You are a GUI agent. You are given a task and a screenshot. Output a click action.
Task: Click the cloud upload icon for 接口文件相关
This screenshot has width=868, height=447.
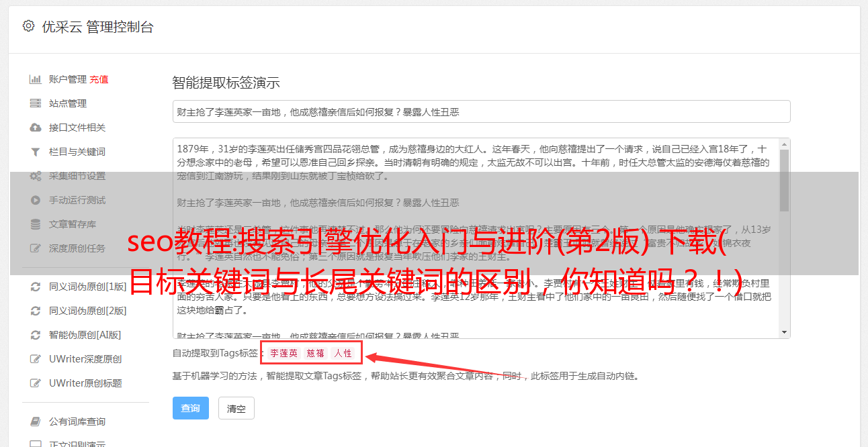36,128
